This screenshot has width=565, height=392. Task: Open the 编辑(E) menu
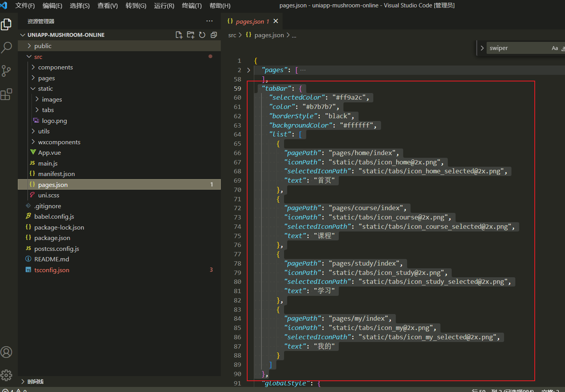[x=52, y=5]
